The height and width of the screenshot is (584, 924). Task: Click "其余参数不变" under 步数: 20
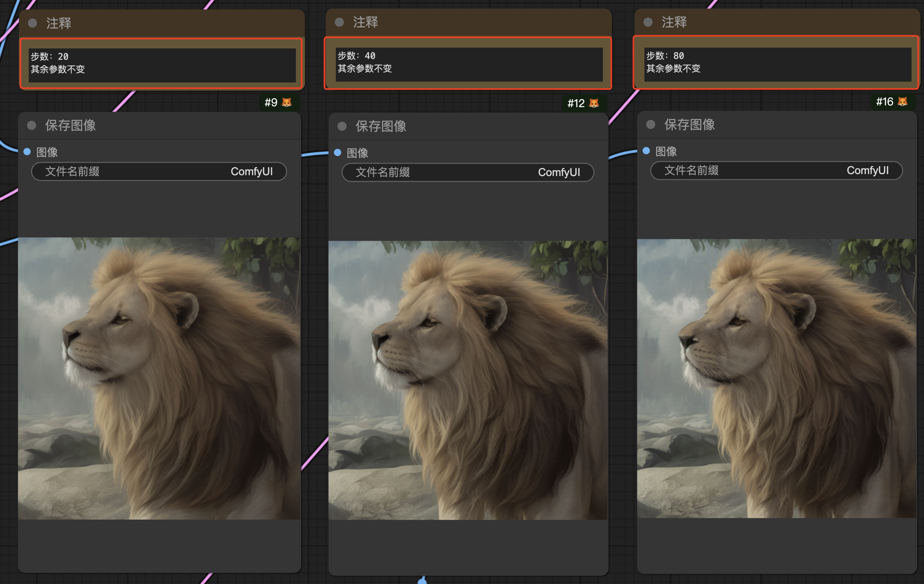58,69
